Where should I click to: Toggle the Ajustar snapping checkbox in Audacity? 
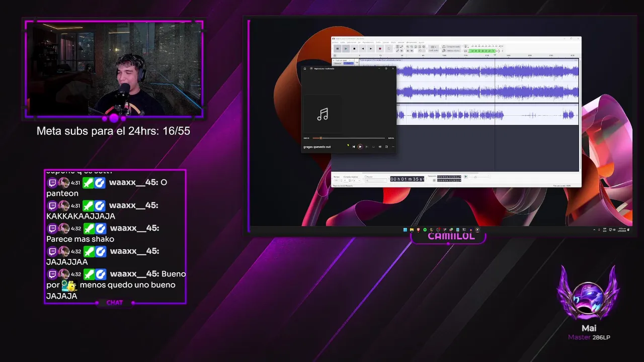[x=366, y=176]
